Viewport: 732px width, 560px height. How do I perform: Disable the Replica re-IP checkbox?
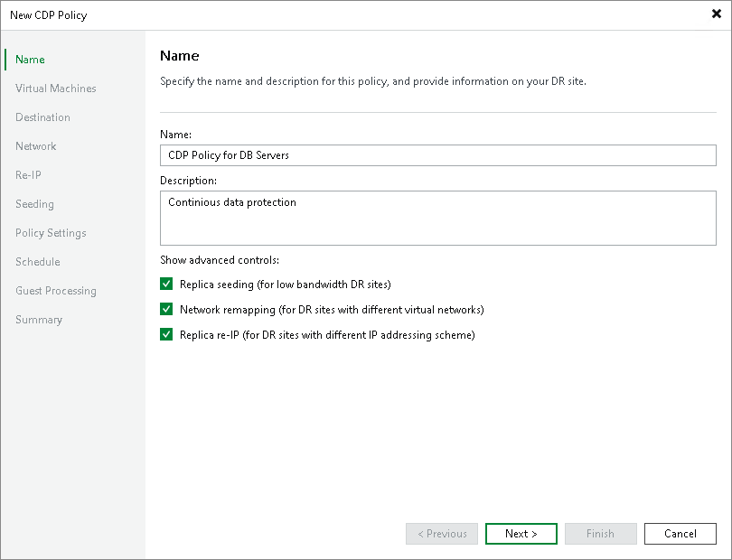pyautogui.click(x=166, y=334)
